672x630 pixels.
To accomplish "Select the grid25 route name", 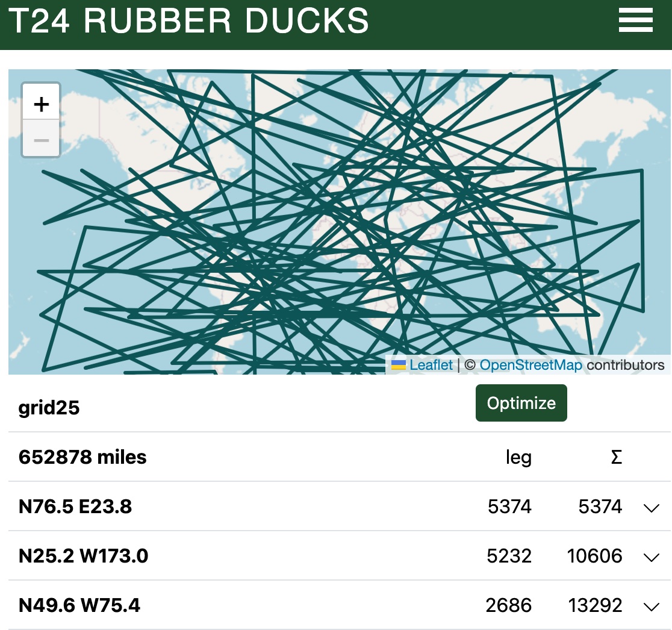I will tap(49, 408).
